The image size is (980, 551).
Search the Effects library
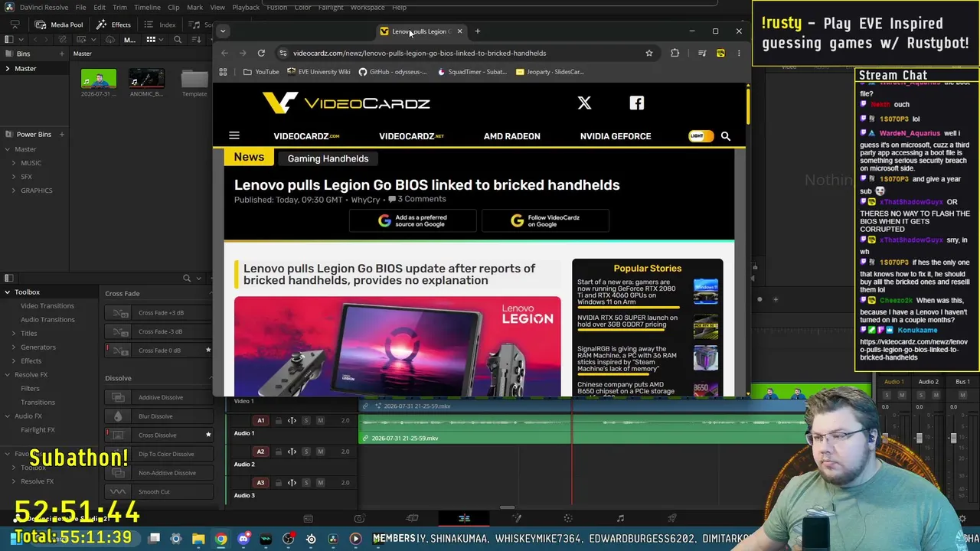coord(187,278)
